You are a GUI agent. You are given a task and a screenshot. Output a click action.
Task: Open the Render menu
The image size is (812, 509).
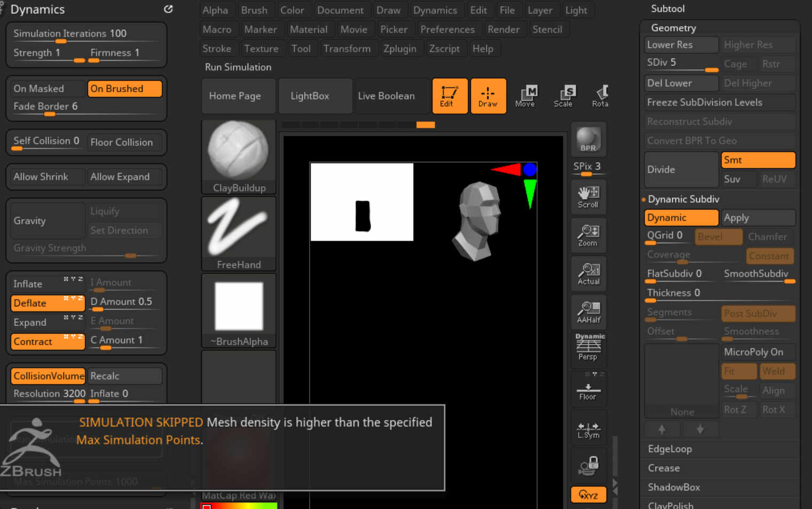503,29
